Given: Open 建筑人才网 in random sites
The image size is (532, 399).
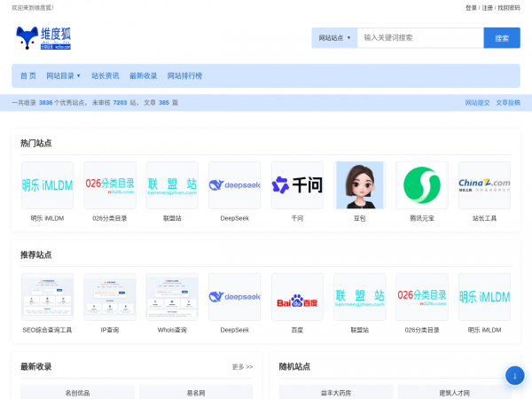Looking at the screenshot, I should (455, 393).
